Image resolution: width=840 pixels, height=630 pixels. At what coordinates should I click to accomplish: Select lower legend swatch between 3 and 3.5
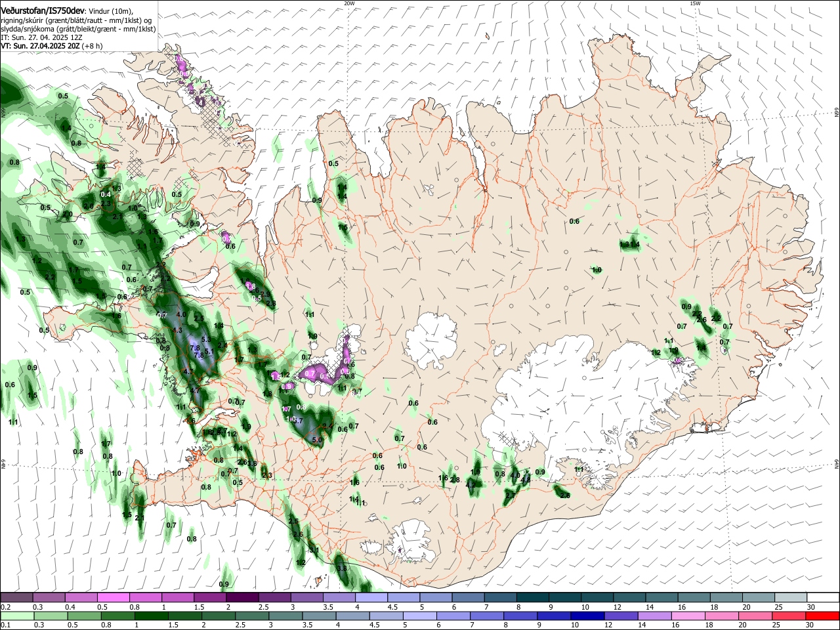pos(285,616)
